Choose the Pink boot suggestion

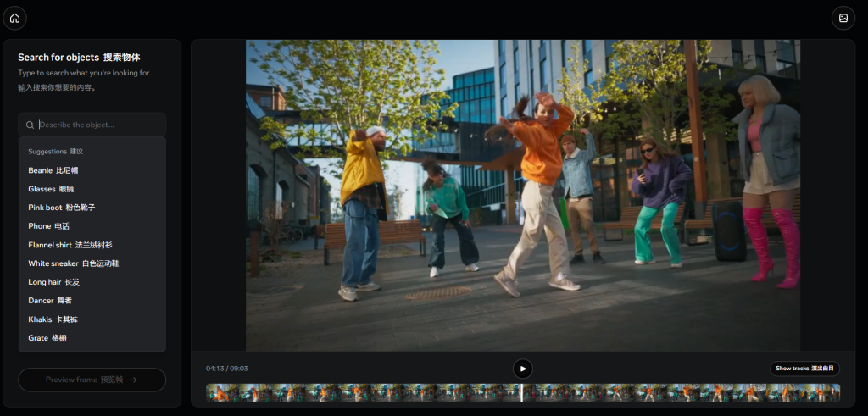pos(62,208)
